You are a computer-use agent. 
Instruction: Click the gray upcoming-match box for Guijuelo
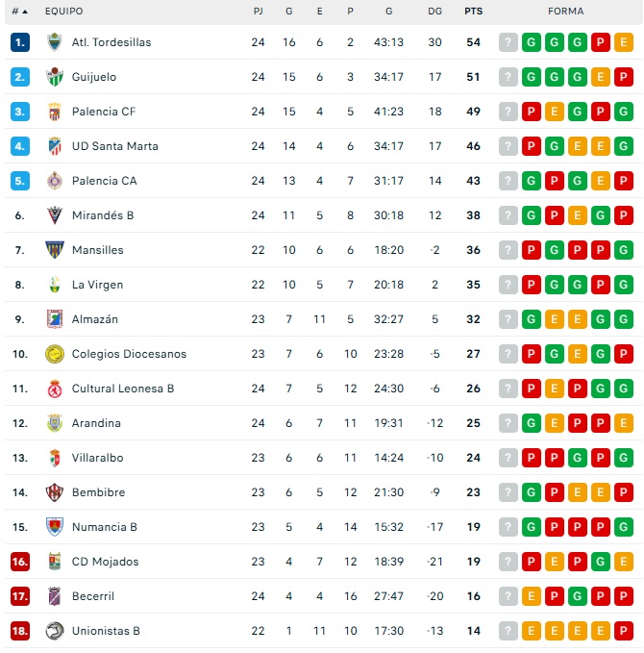(x=508, y=77)
